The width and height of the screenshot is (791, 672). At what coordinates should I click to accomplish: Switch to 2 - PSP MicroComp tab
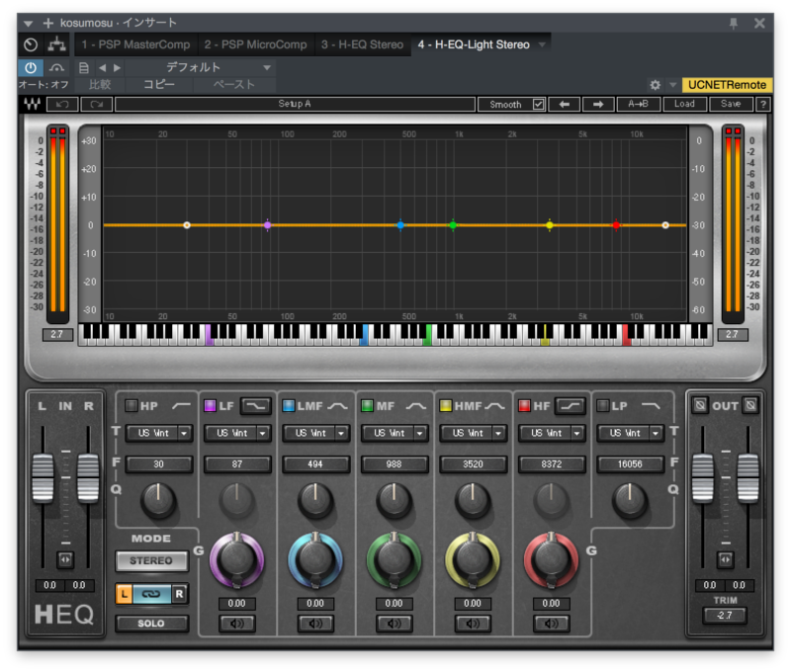tap(256, 44)
